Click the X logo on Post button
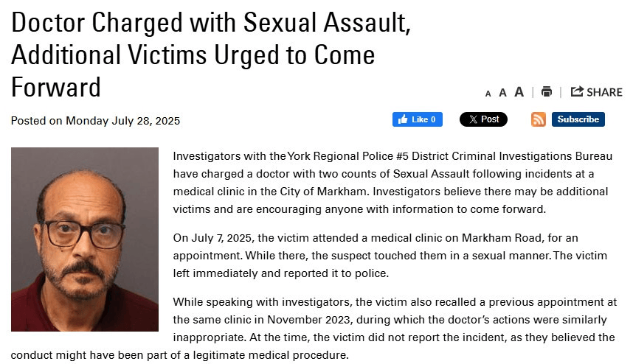The image size is (633, 364). coord(473,119)
